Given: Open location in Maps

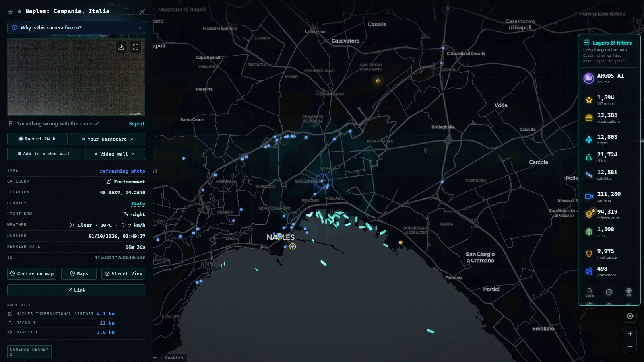Looking at the screenshot, I should coord(79,274).
